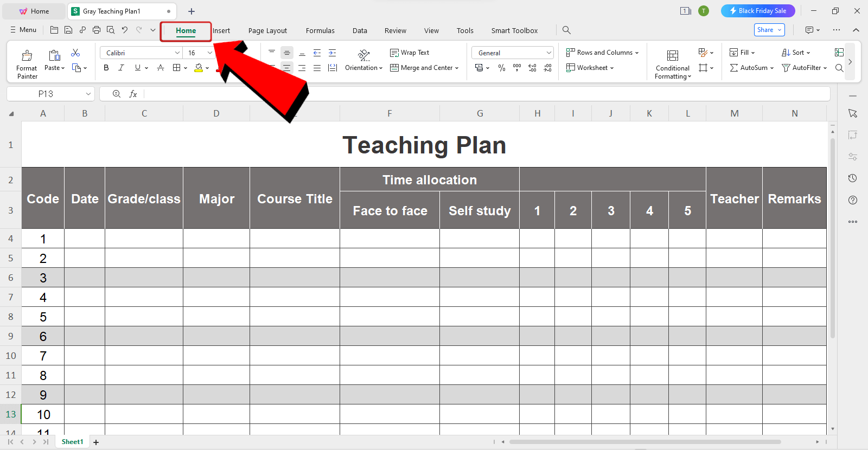Image resolution: width=868 pixels, height=450 pixels.
Task: Toggle Underline formatting
Action: click(138, 68)
